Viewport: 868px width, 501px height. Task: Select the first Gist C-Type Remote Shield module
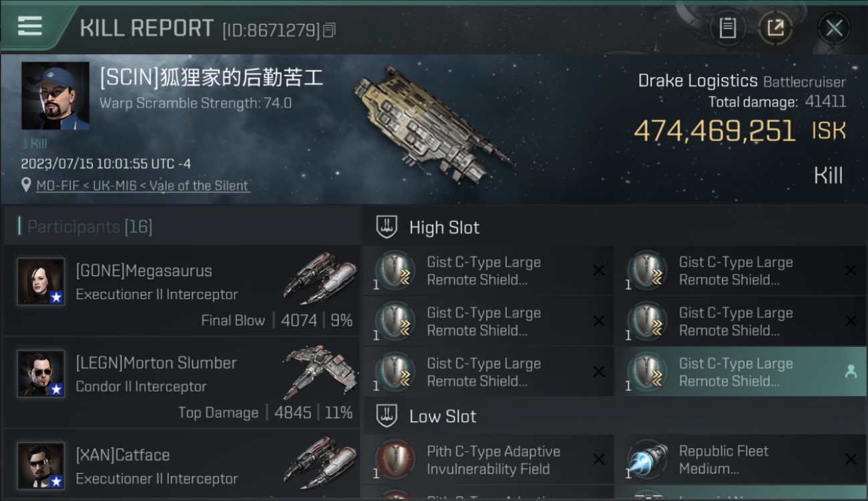489,271
